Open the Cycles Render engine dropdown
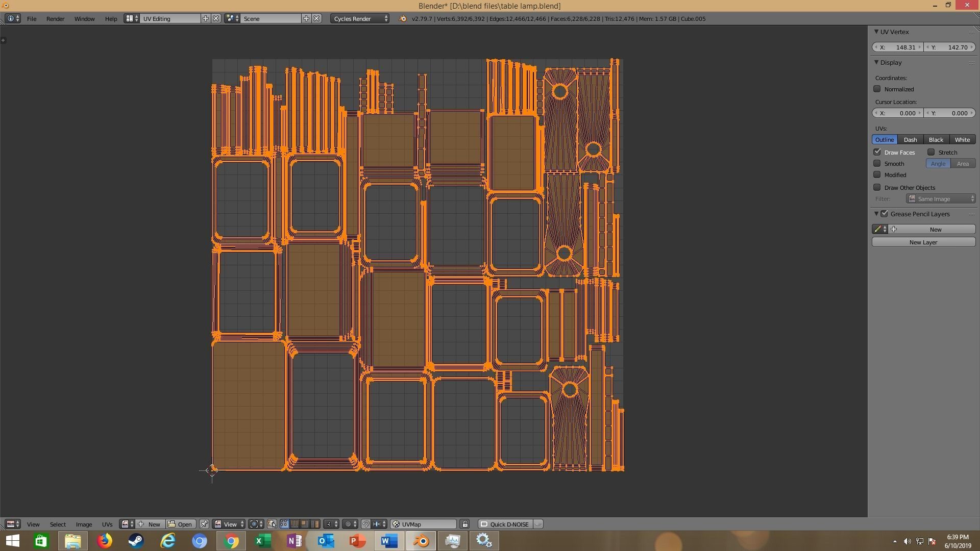The image size is (980, 551). tap(360, 18)
